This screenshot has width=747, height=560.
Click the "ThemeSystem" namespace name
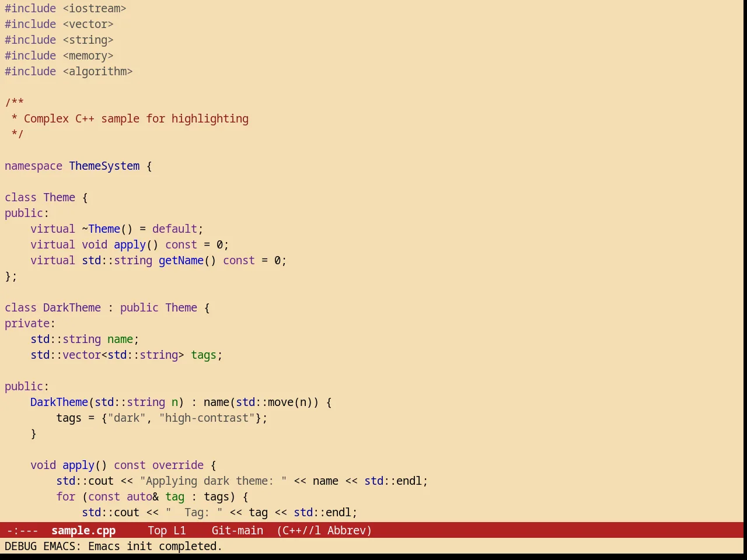pos(104,166)
